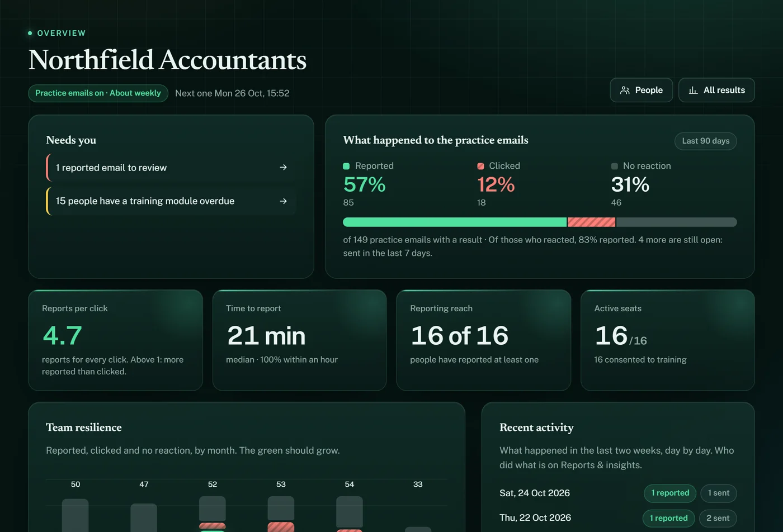Click the Recent activity heading

536,427
